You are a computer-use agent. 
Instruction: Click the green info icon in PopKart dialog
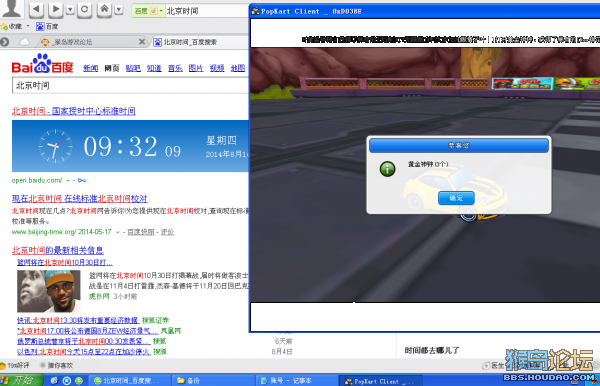pyautogui.click(x=387, y=168)
